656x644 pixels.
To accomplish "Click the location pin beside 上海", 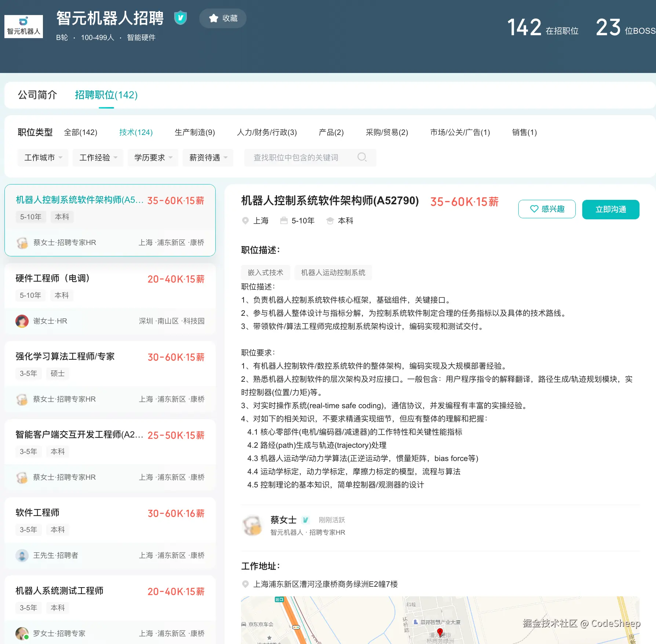I will [245, 221].
